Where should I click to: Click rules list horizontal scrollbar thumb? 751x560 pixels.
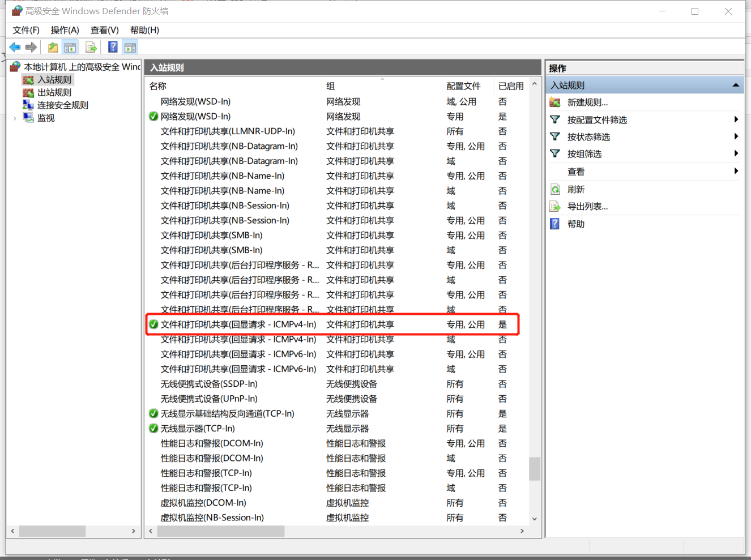221,531
